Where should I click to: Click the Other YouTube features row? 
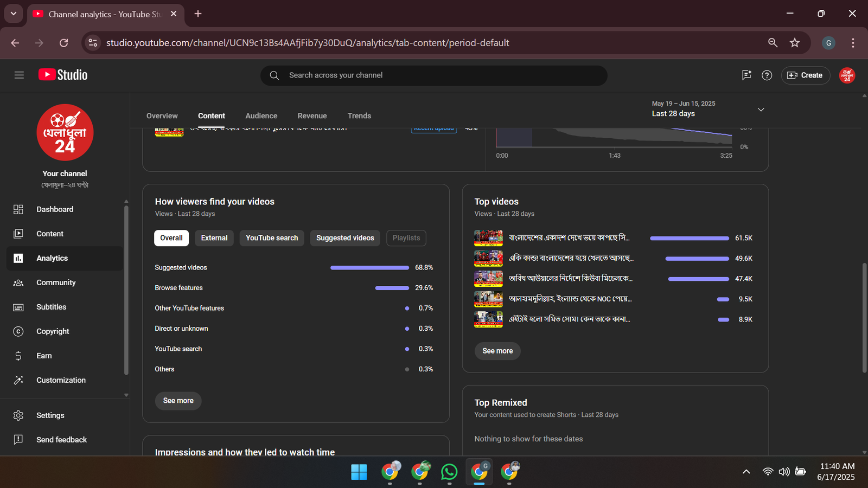point(294,308)
